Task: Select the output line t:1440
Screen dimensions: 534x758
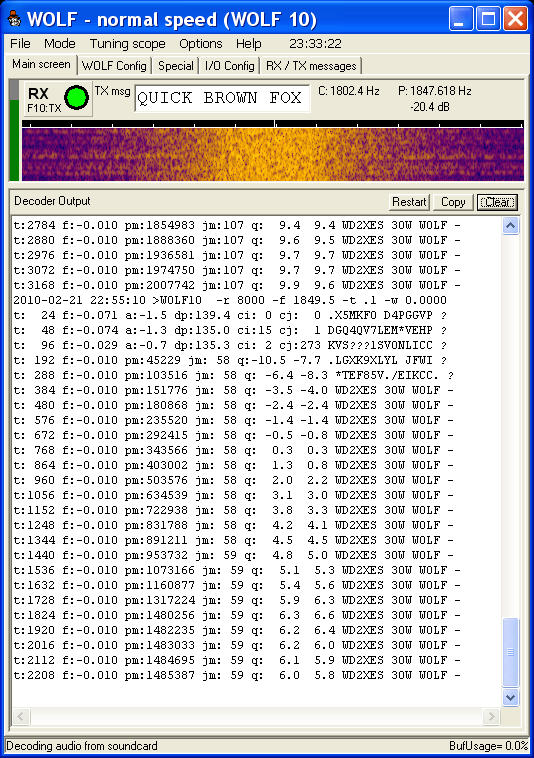Action: (x=233, y=555)
